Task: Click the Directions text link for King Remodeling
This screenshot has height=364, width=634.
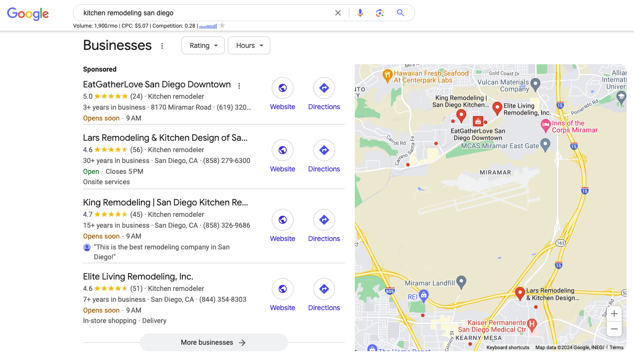Action: [x=324, y=239]
